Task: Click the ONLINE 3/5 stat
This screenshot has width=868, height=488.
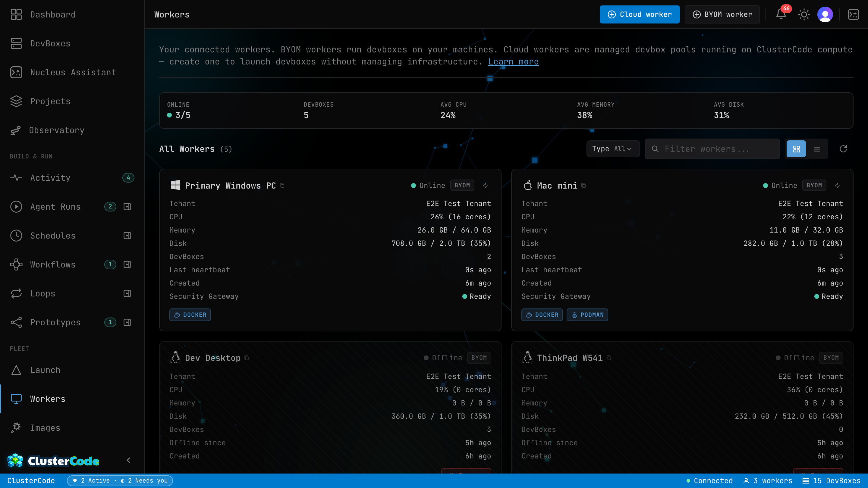Action: tap(179, 111)
